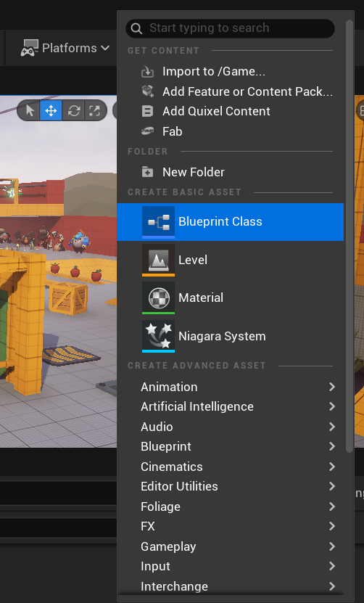Open the Platforms dropdown
364x603 pixels.
point(65,48)
